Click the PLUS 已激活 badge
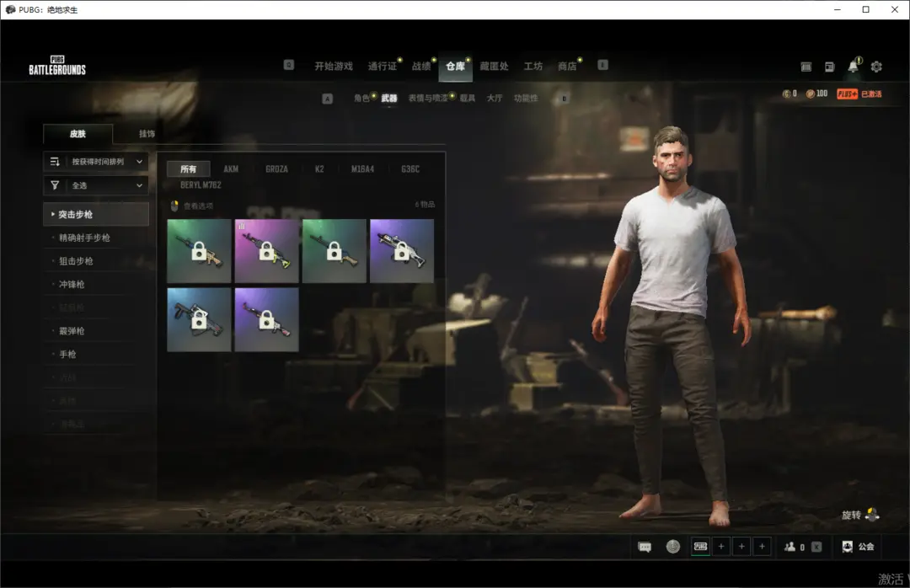The width and height of the screenshot is (910, 588). tap(859, 94)
